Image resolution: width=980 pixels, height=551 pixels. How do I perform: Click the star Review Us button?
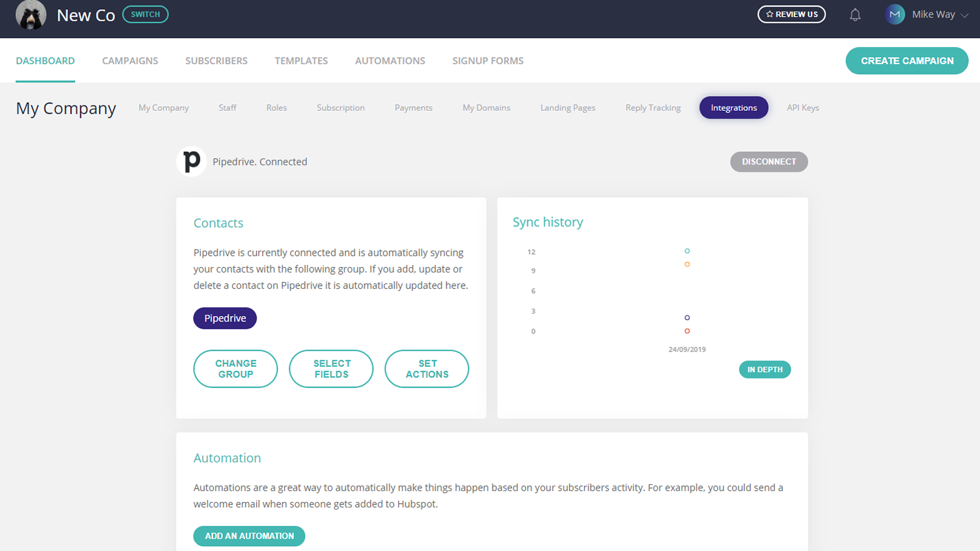coord(791,14)
